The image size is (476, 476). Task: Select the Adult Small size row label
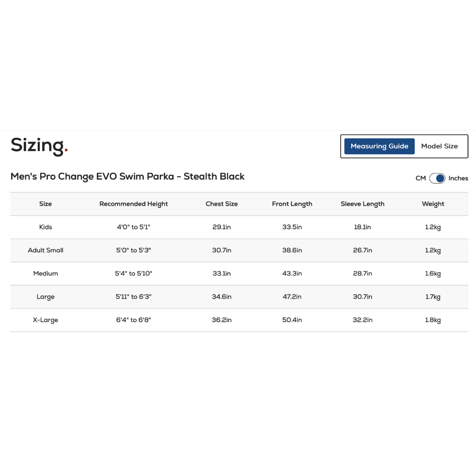[x=46, y=250]
